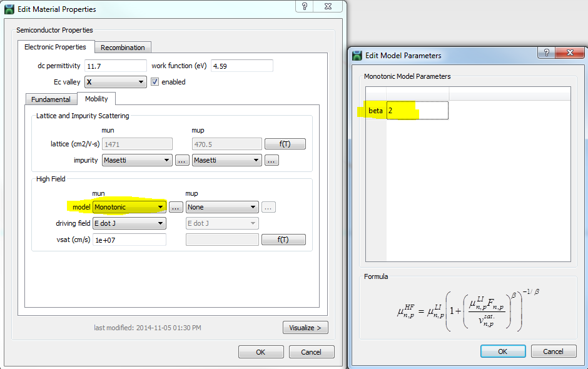
Task: Click help button in Edit Material Properties
Action: pos(305,6)
